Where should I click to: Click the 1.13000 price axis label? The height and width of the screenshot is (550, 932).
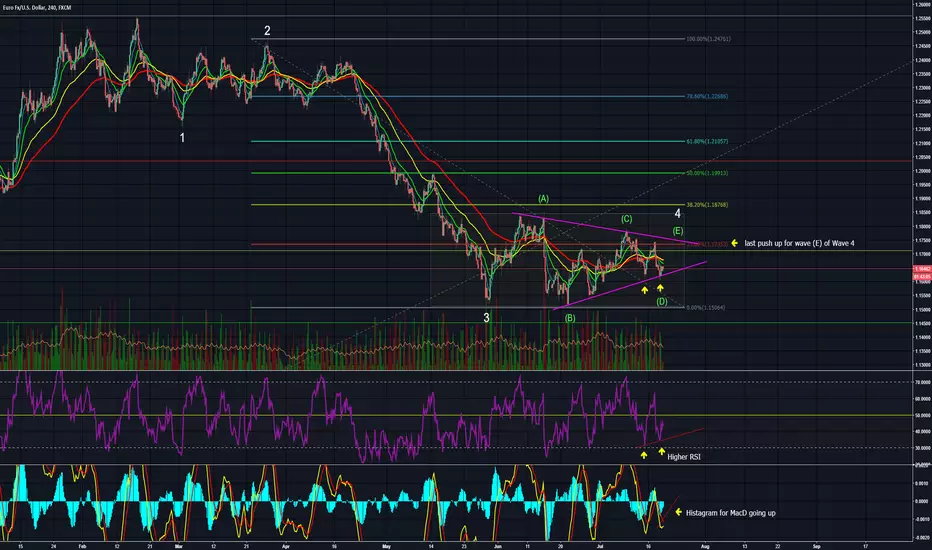[923, 365]
